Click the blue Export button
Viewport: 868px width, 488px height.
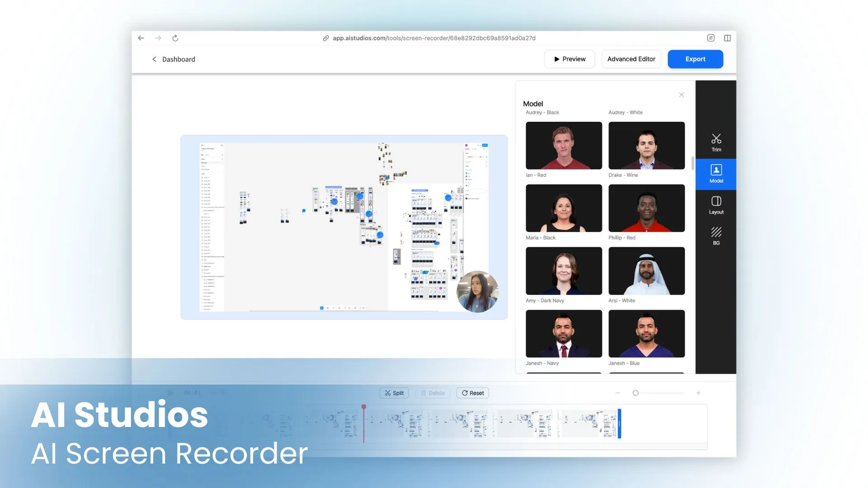coord(695,59)
